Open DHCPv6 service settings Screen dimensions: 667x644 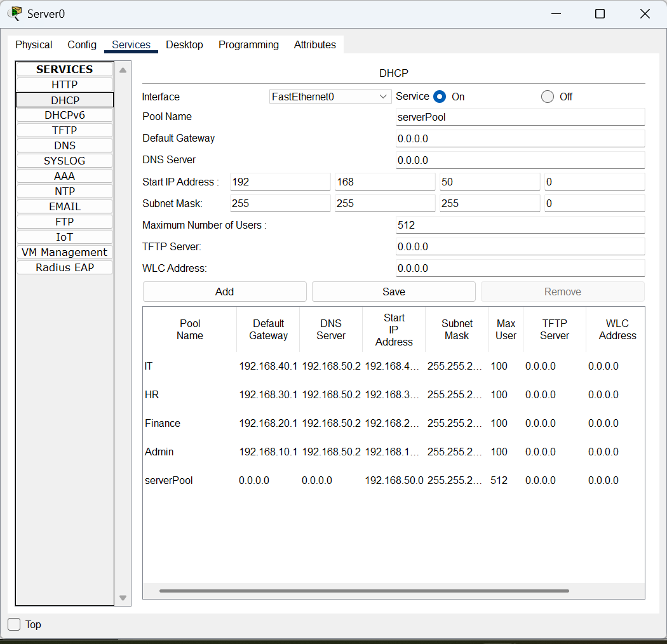click(65, 116)
